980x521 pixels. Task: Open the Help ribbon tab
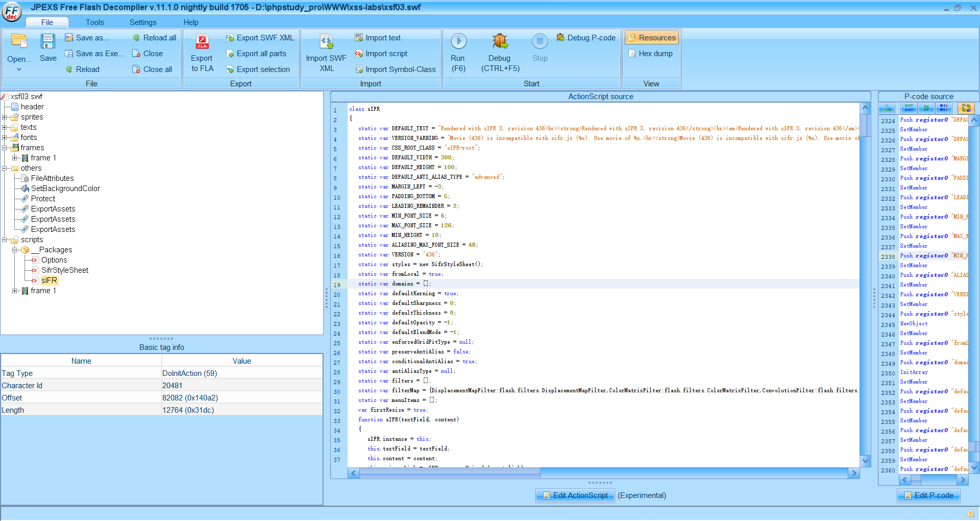click(191, 22)
